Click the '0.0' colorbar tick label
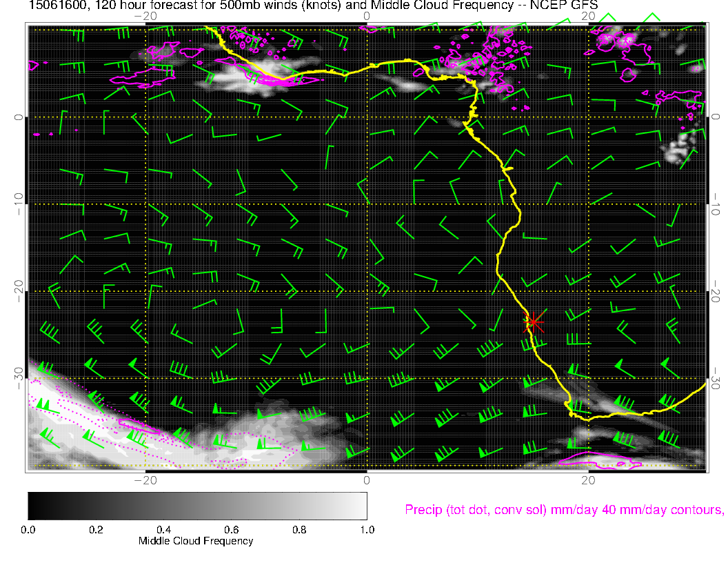This screenshot has width=728, height=563. [x=28, y=530]
